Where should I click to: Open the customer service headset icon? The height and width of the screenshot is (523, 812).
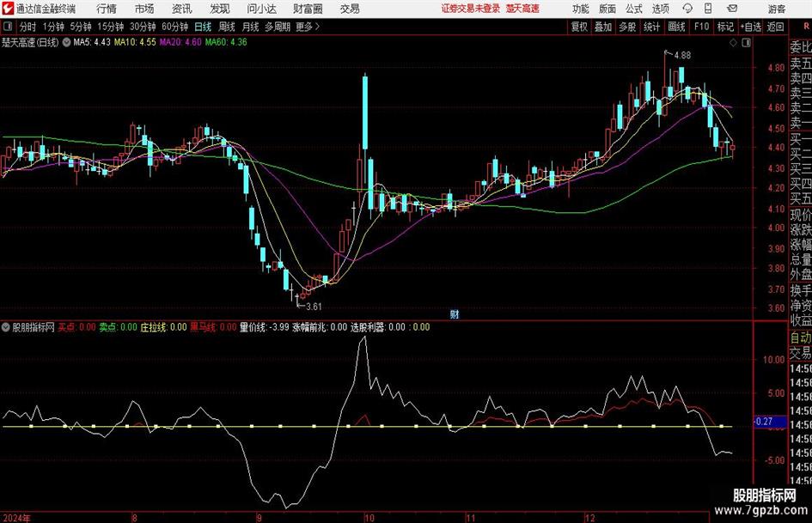point(687,9)
